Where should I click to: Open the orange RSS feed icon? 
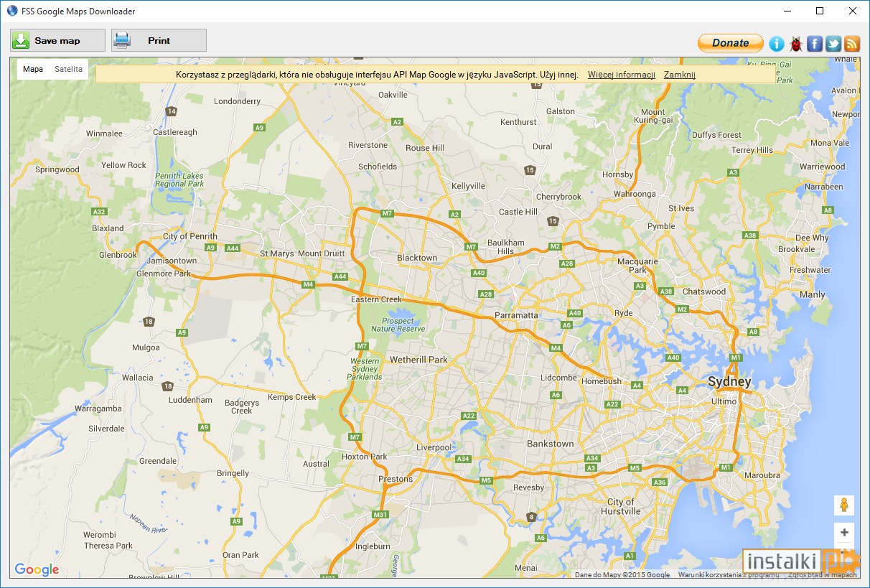(852, 44)
